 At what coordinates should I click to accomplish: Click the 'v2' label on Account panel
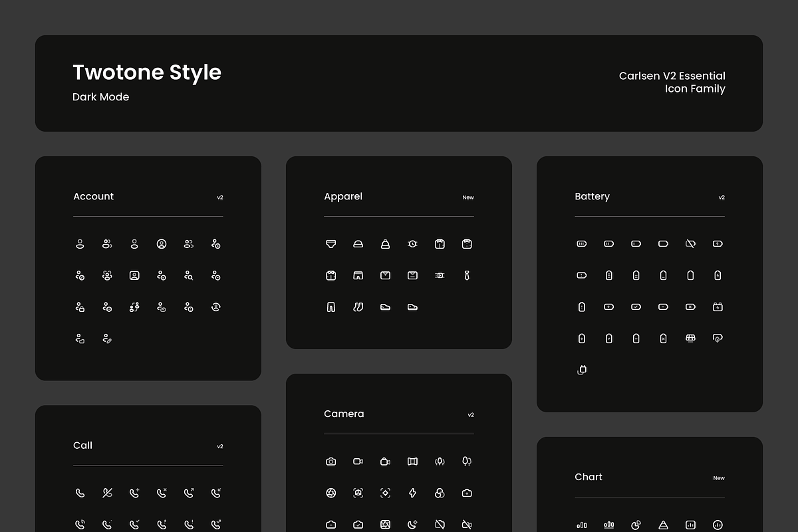coord(220,198)
